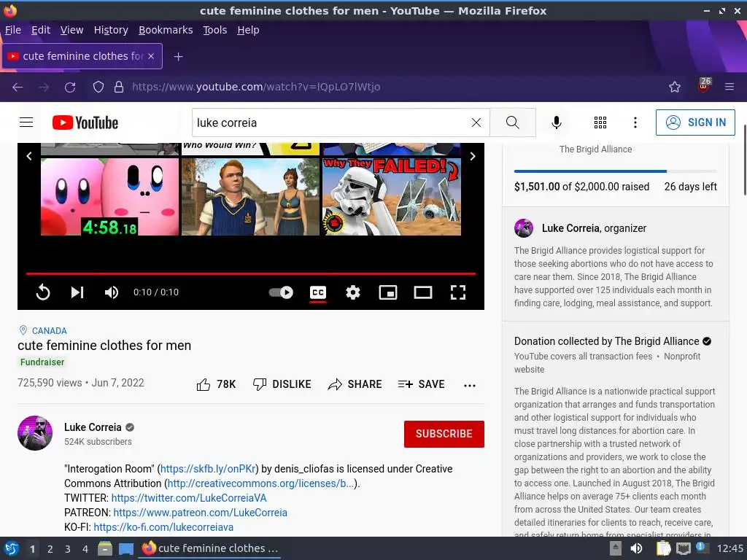Click the SHARE button
The height and width of the screenshot is (560, 747).
(x=355, y=384)
